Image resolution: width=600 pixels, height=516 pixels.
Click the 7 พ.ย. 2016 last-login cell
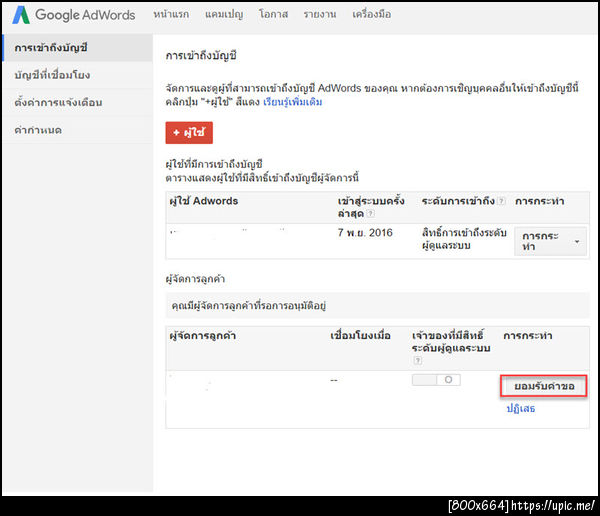click(x=365, y=233)
